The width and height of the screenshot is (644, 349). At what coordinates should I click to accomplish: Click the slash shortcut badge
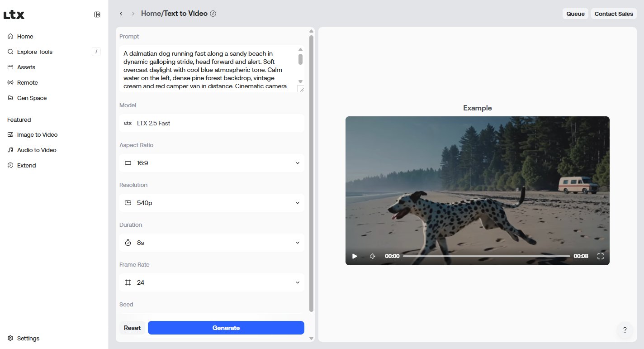[96, 52]
